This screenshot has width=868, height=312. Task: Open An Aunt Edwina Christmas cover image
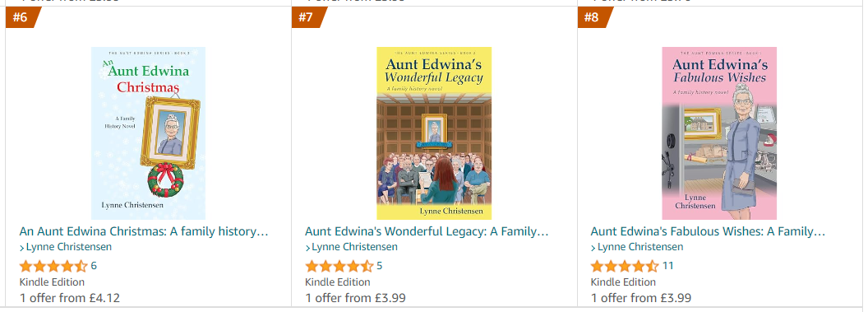pos(148,133)
